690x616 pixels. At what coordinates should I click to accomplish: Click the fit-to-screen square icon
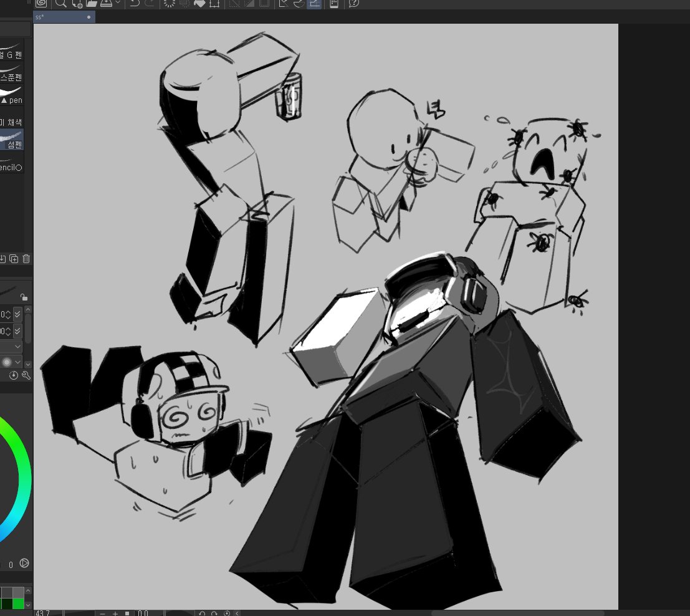click(x=127, y=614)
